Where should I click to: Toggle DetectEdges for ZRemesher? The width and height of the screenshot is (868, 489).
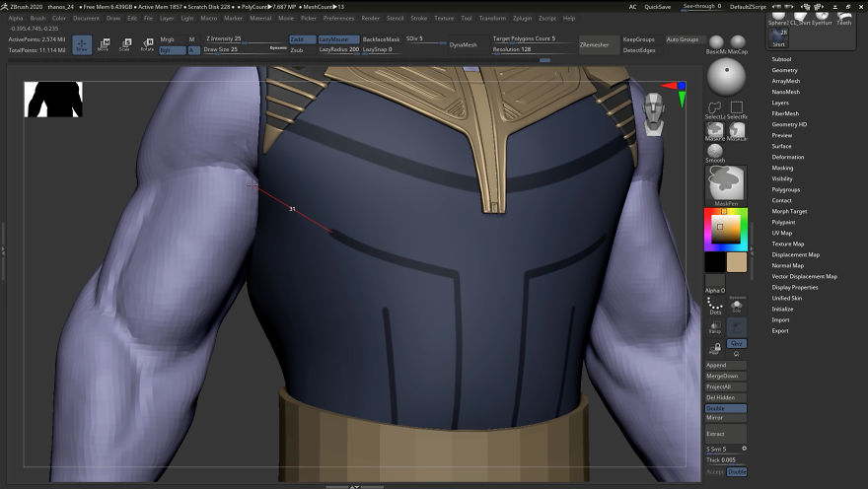point(639,49)
